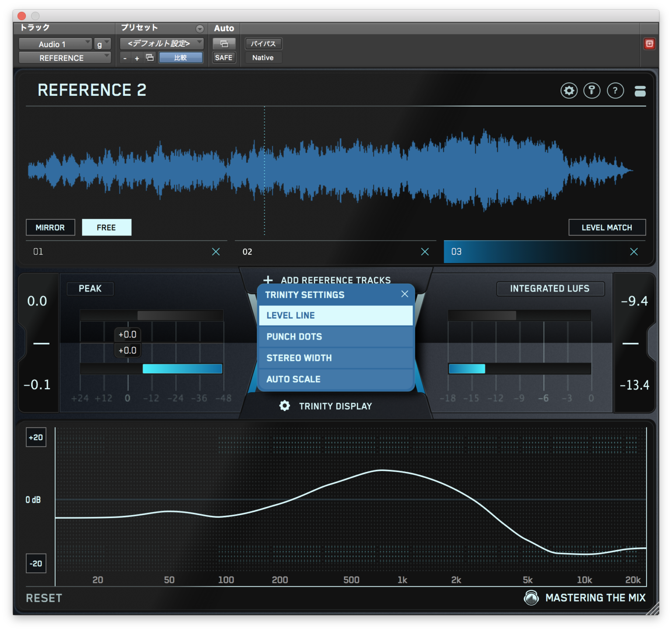The image size is (672, 631).
Task: Click RESET below the EQ curve
Action: click(43, 598)
